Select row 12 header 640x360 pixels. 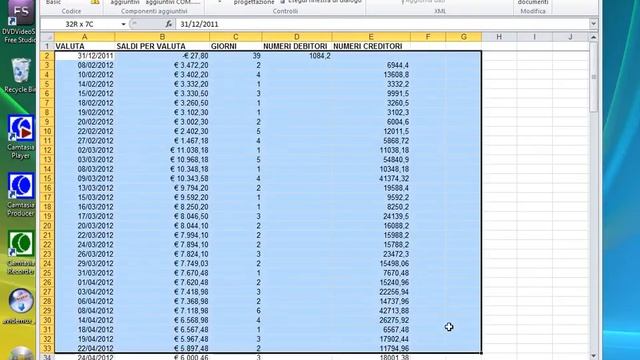pyautogui.click(x=47, y=150)
